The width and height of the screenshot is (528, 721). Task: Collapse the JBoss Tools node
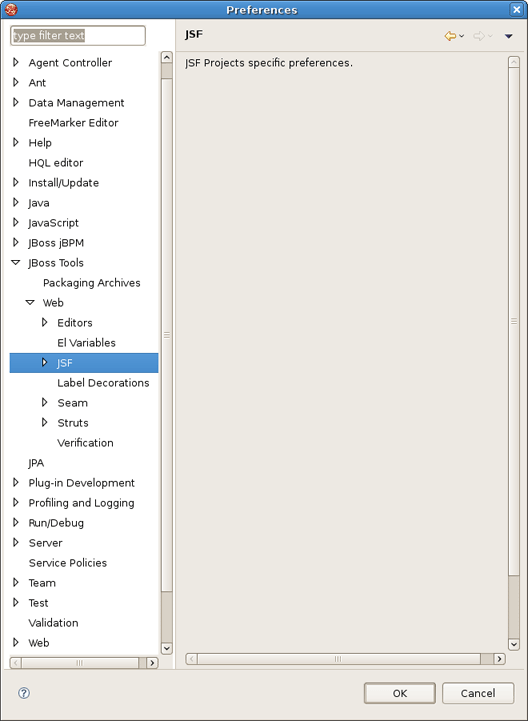pos(16,263)
